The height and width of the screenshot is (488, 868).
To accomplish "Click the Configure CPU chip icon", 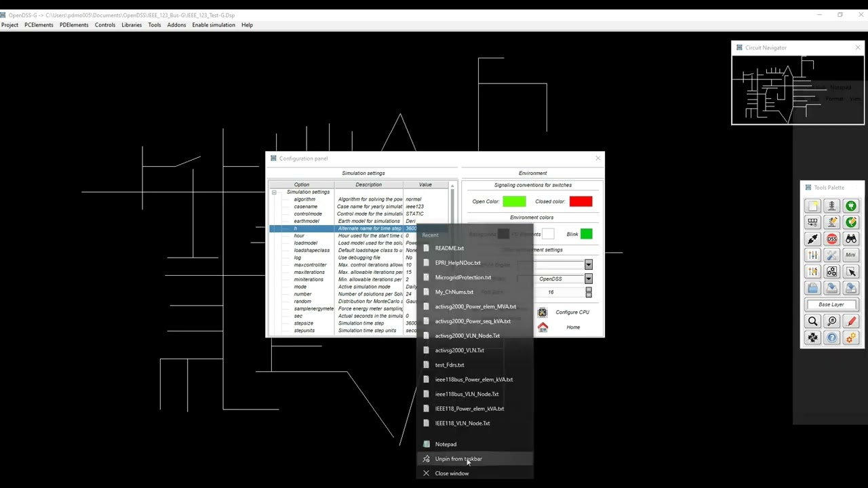I will (x=542, y=312).
